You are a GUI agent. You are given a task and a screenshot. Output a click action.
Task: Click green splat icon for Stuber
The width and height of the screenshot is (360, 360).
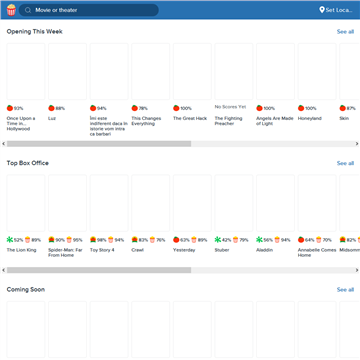(x=218, y=240)
